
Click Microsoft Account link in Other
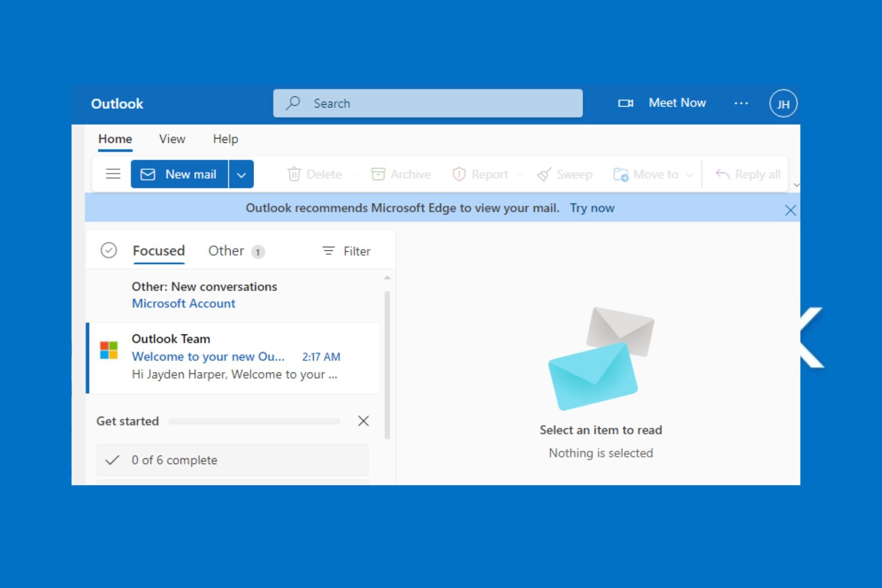[x=182, y=303]
